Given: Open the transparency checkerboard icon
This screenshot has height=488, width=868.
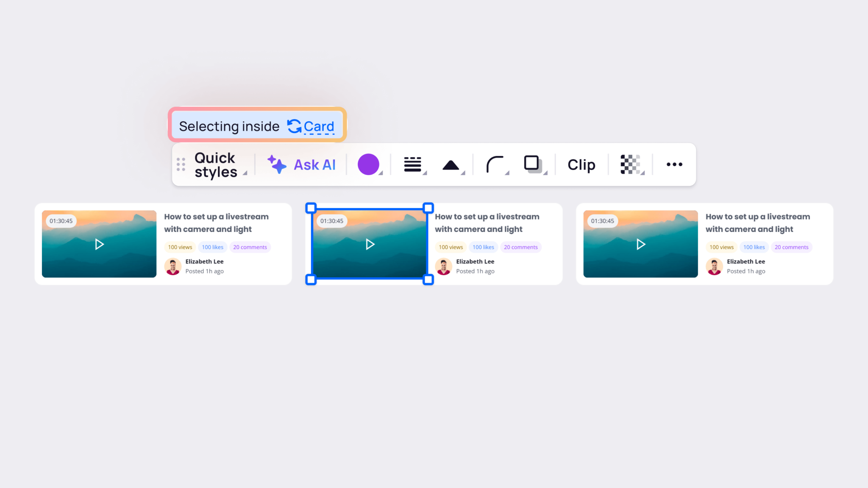Looking at the screenshot, I should click(x=630, y=165).
